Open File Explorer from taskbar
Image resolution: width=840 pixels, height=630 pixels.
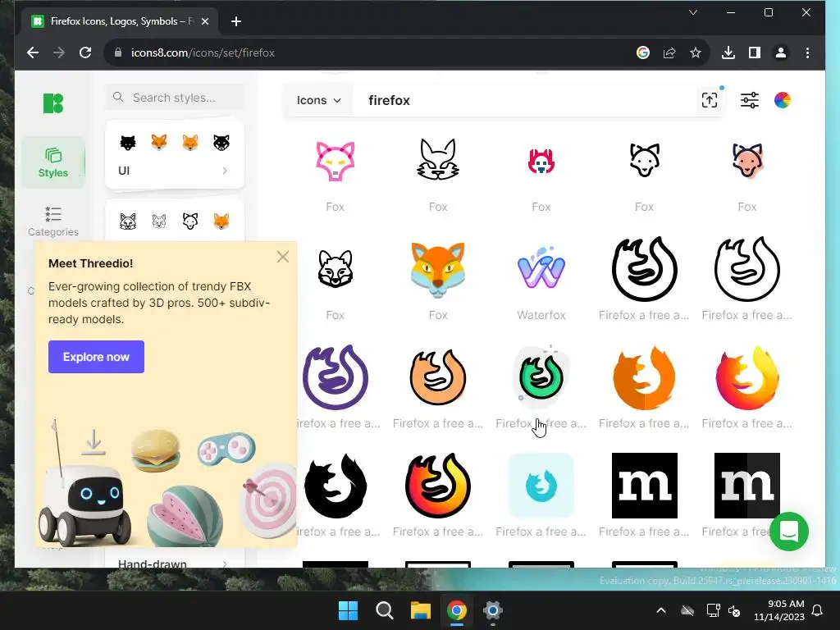[x=421, y=610]
